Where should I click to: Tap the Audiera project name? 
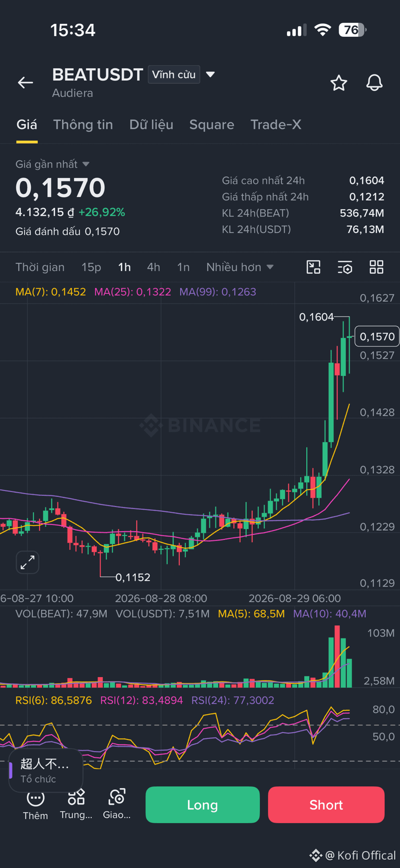click(72, 93)
